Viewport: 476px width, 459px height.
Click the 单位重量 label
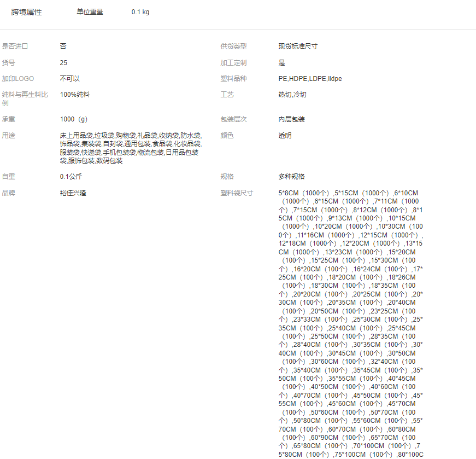pyautogui.click(x=90, y=12)
